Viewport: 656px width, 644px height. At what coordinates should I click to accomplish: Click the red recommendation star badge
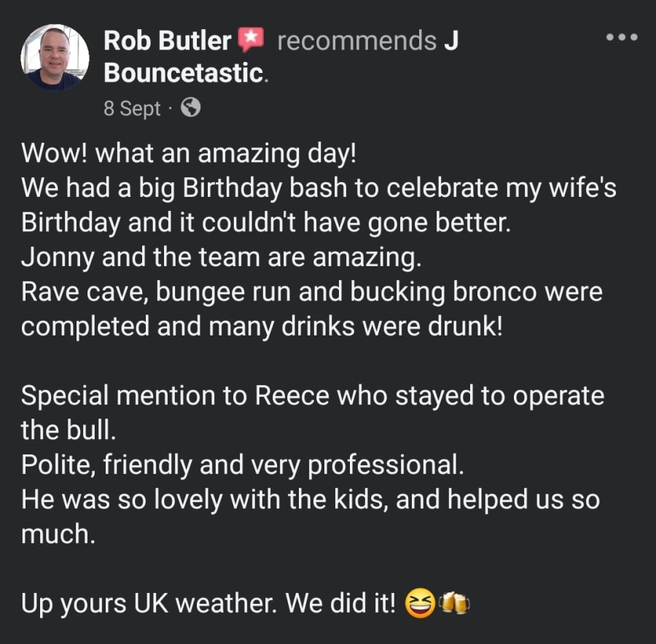[x=251, y=39]
